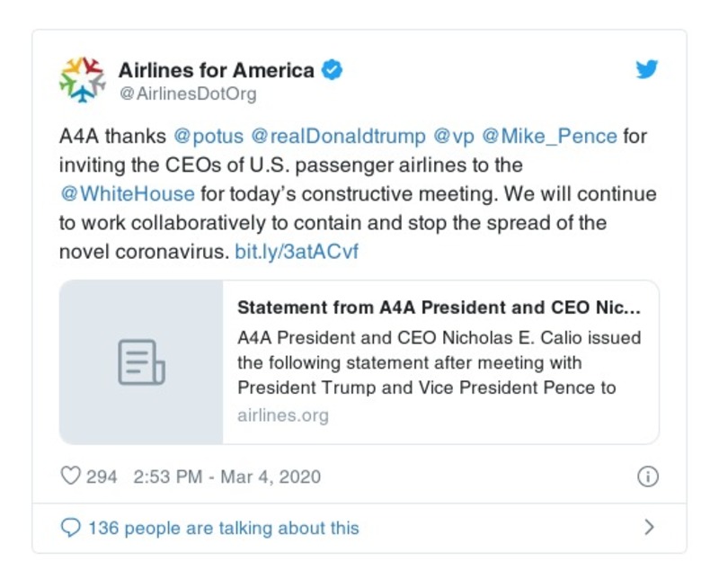The width and height of the screenshot is (719, 588).
Task: Like the tweet with the heart icon
Action: coord(70,477)
